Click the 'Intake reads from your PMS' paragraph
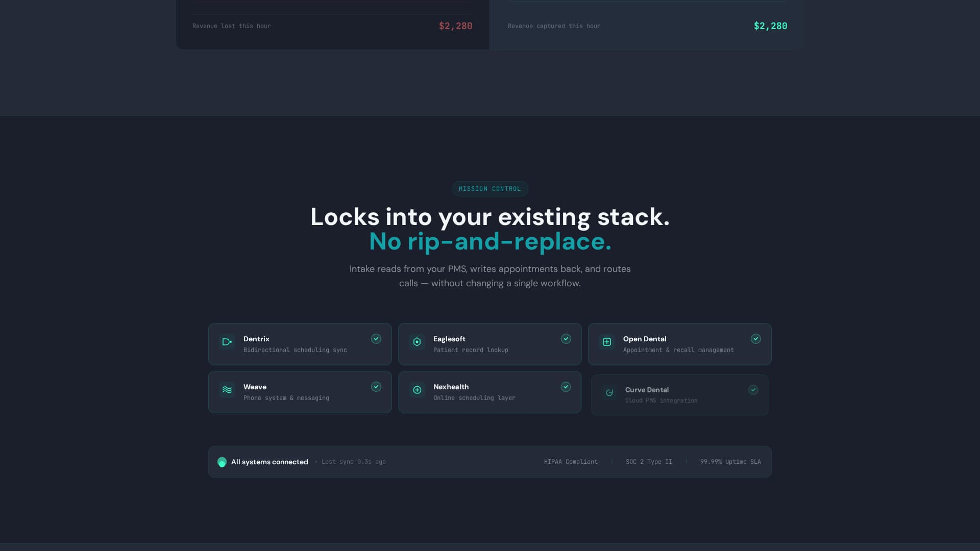Image resolution: width=980 pixels, height=551 pixels. pos(490,276)
